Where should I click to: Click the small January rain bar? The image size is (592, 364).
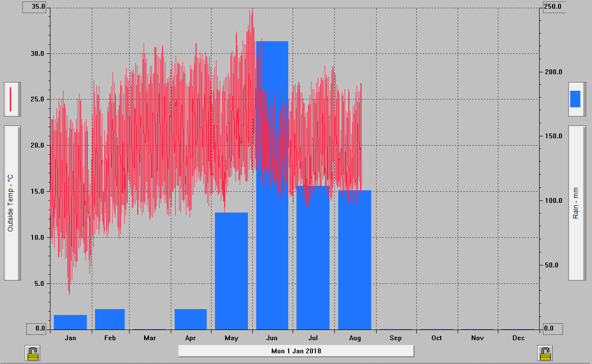point(70,322)
